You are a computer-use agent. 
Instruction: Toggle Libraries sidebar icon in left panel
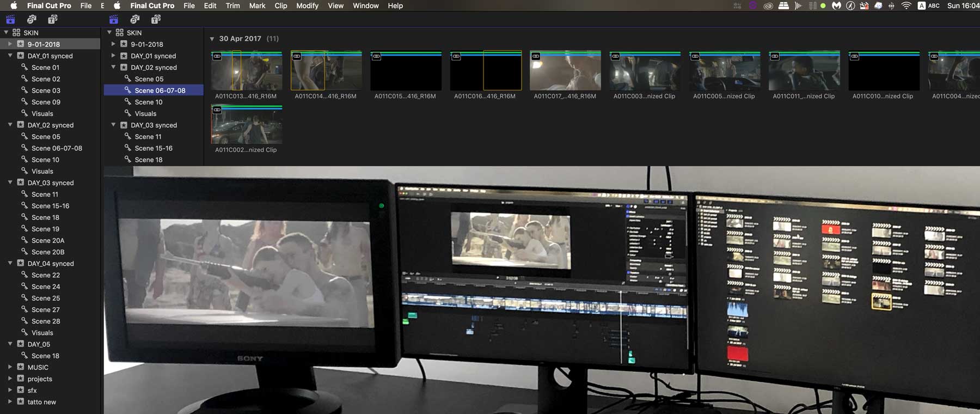tap(10, 19)
